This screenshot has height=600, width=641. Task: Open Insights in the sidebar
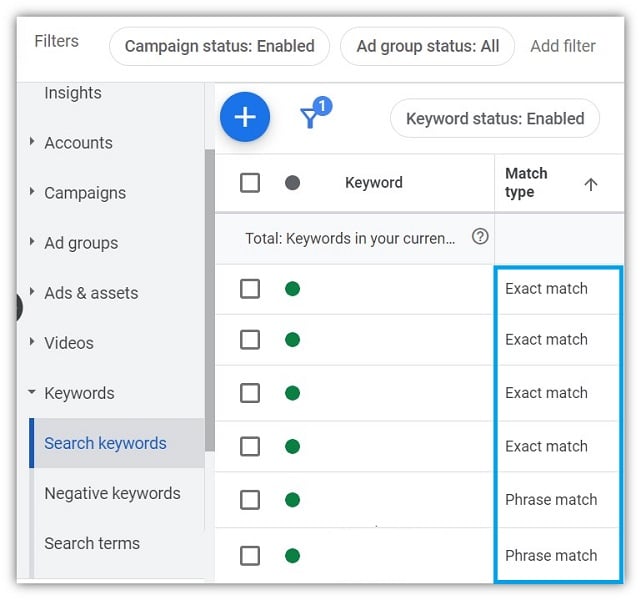coord(73,93)
